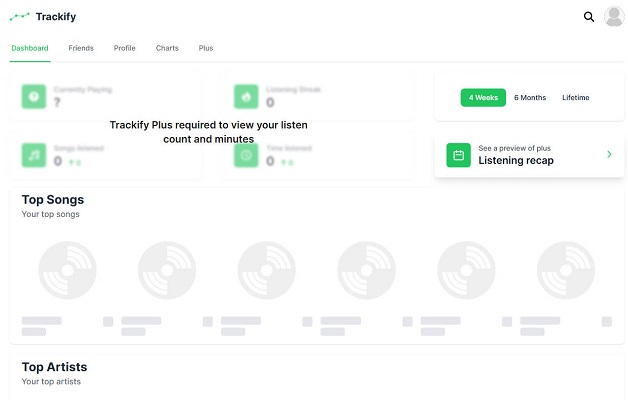Open the Friends tab
The image size is (628, 400).
tap(81, 48)
